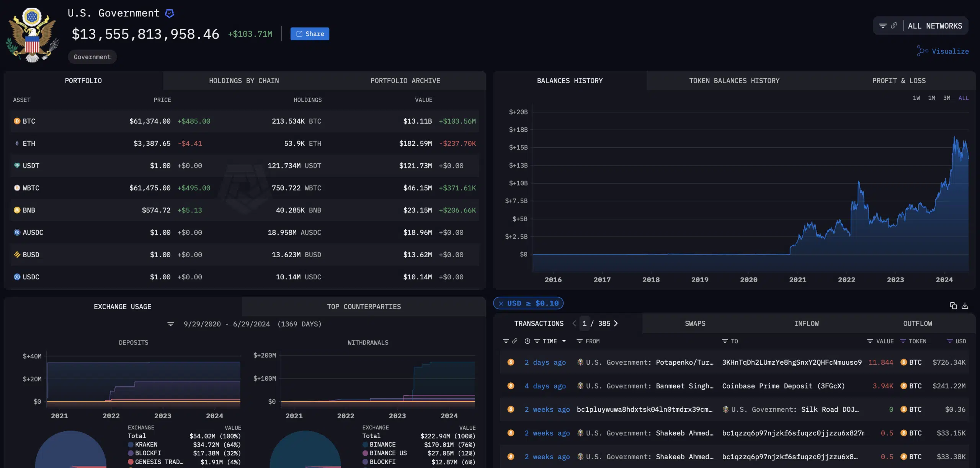
Task: Open the exchange usage date filter icon
Action: point(171,324)
